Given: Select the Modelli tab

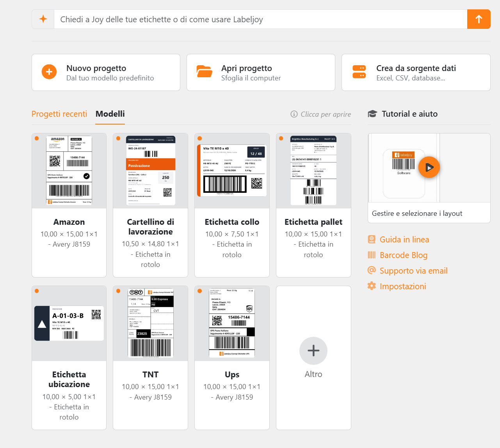Looking at the screenshot, I should point(110,114).
